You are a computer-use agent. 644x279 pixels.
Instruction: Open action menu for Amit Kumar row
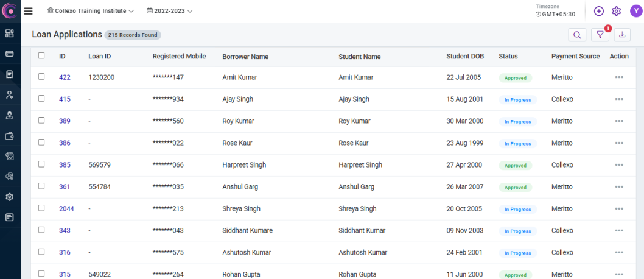pyautogui.click(x=619, y=77)
